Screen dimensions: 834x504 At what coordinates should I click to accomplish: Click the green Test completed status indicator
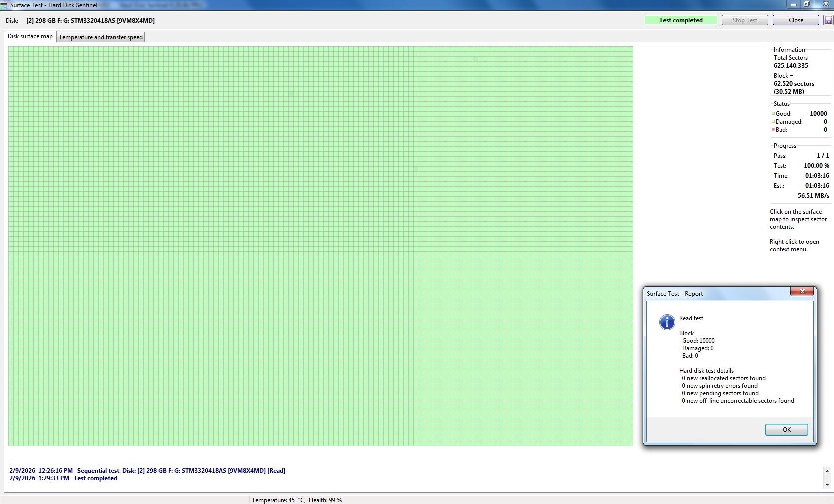point(681,20)
